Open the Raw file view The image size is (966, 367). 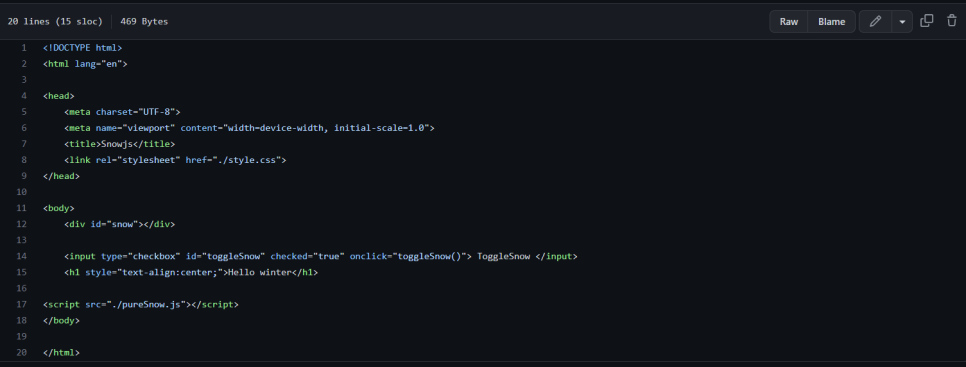click(789, 22)
